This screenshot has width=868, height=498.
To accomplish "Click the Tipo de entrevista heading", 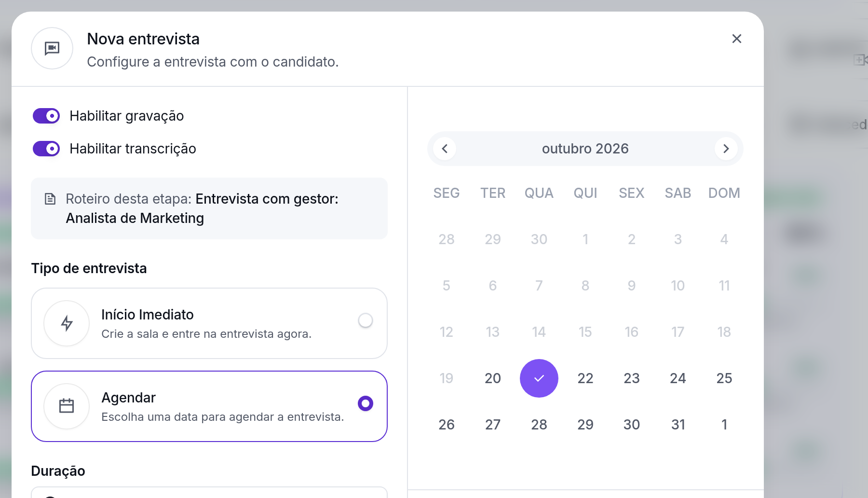I will point(89,268).
